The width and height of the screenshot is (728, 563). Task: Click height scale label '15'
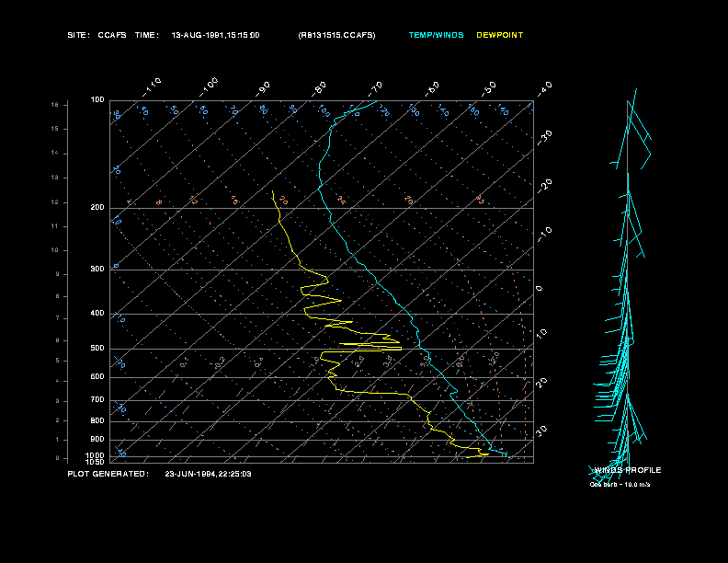[x=55, y=129]
